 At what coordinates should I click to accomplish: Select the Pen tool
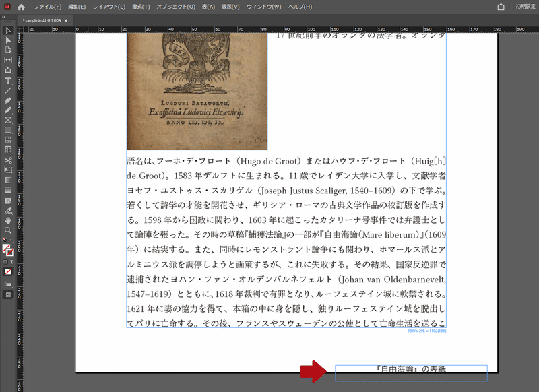8,100
